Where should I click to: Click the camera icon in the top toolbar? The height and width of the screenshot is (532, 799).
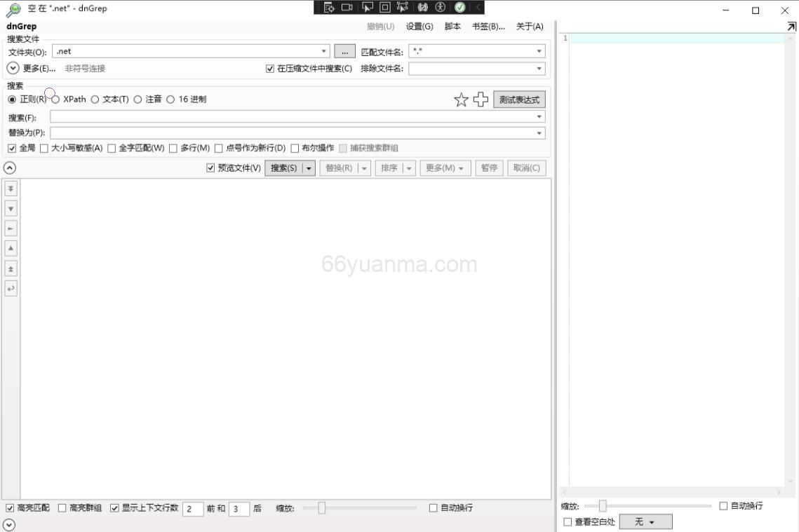(x=346, y=8)
